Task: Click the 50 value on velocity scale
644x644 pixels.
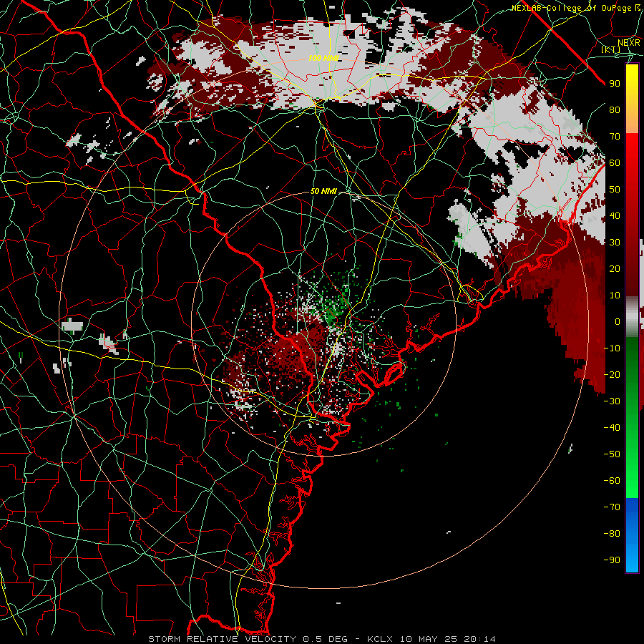Action: [615, 190]
